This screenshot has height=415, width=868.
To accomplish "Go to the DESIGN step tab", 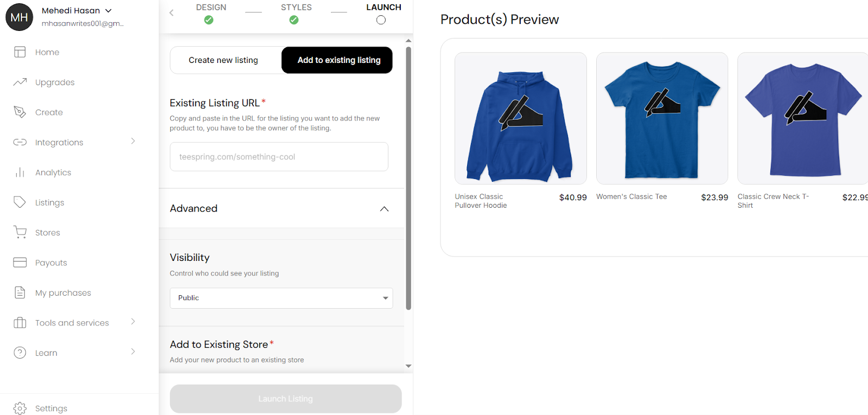I will 211,8.
